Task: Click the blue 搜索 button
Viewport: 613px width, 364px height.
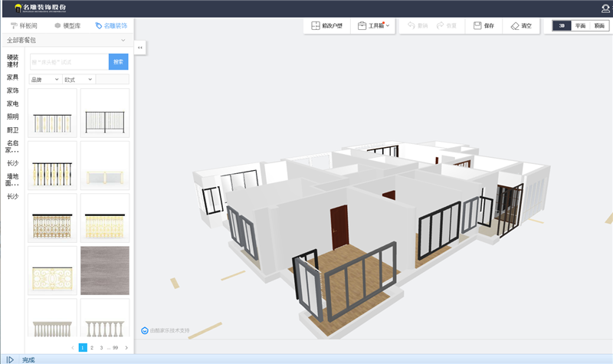Action: (x=118, y=61)
